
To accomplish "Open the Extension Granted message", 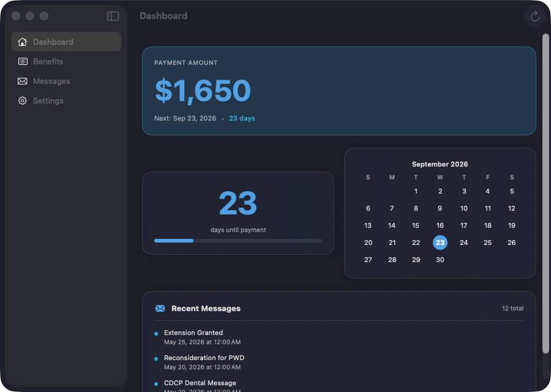I will (x=339, y=337).
